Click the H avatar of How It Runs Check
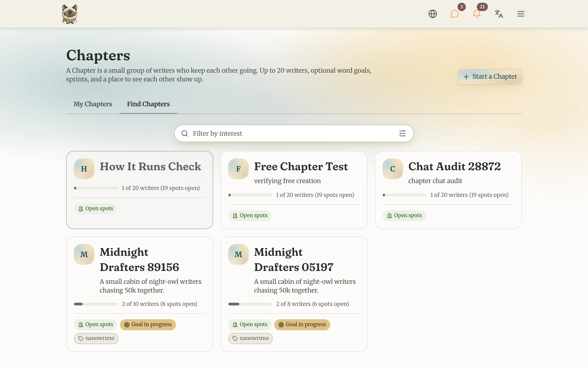 [84, 169]
